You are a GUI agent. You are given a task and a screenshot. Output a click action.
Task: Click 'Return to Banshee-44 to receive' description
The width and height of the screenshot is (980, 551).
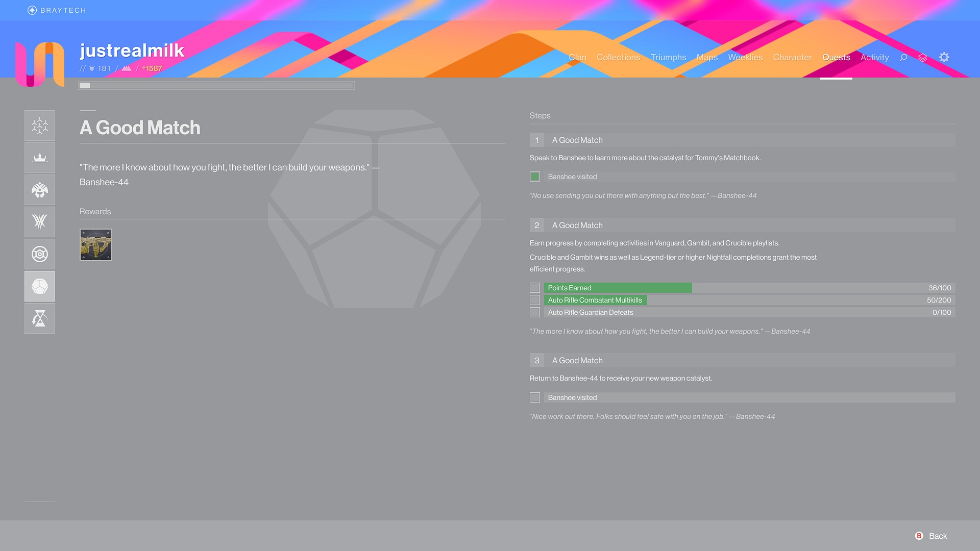[x=621, y=378]
